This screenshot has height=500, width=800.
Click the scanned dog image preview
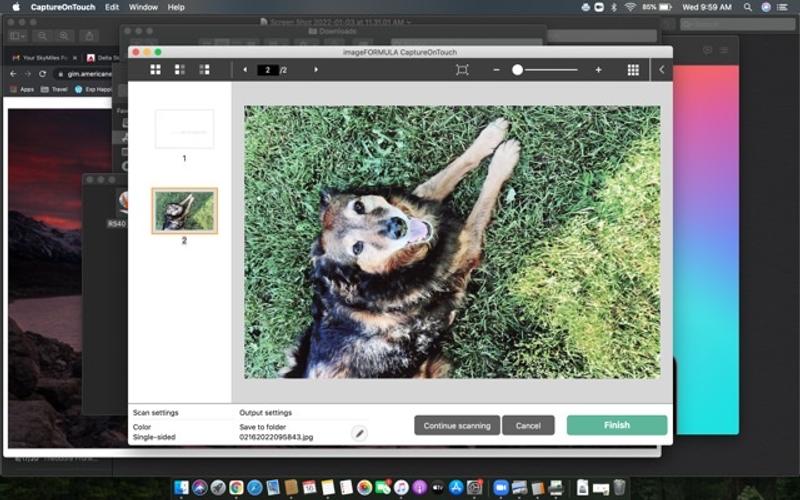pyautogui.click(x=452, y=242)
